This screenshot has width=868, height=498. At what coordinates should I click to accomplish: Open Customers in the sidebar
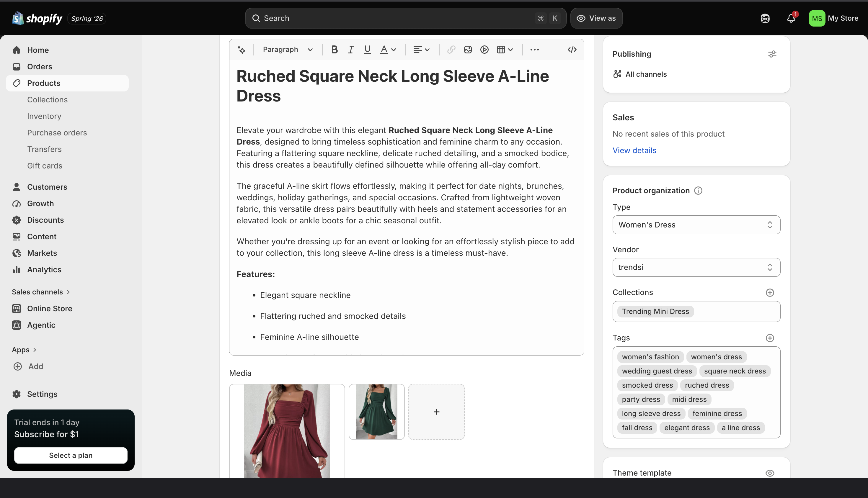(67, 187)
